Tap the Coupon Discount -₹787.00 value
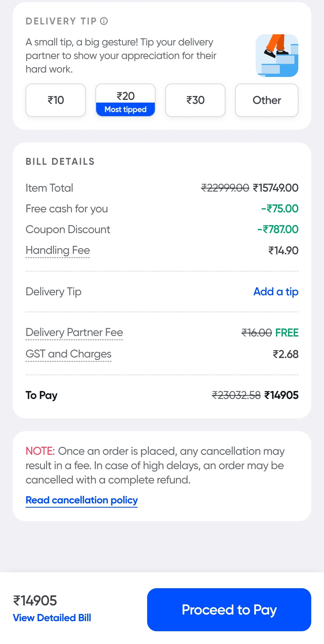 coord(278,229)
